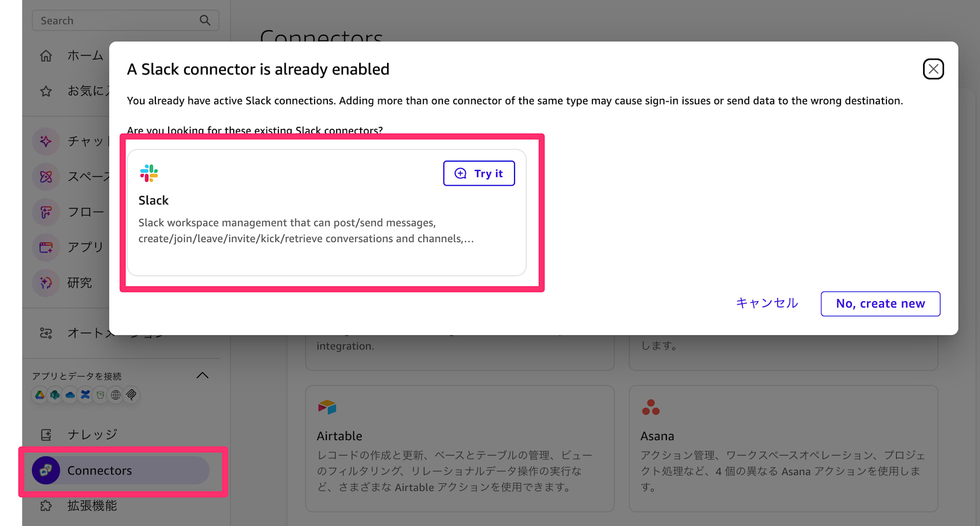The width and height of the screenshot is (980, 526).
Task: Open the アプリ icon in the sidebar
Action: [46, 247]
